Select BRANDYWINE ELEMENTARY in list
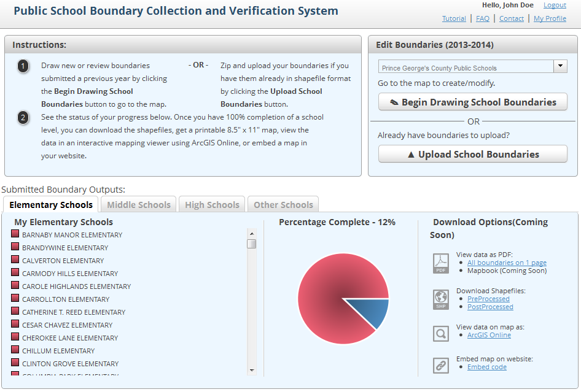Viewport: 581px width, 392px height. [x=65, y=248]
